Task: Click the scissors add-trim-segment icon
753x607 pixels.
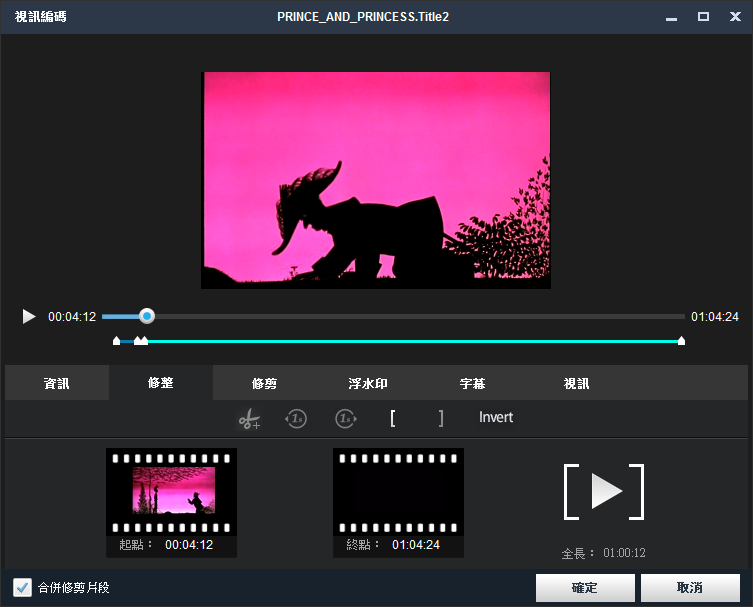Action: (x=248, y=419)
